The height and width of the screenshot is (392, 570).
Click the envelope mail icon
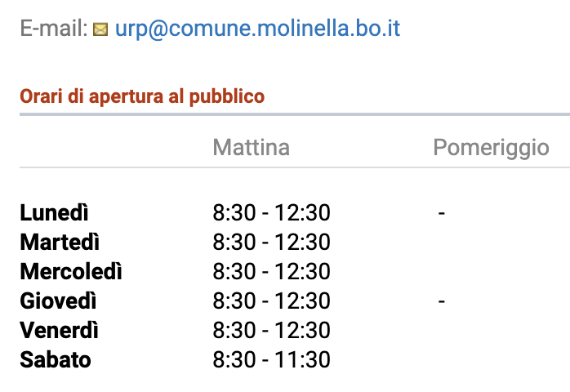[x=100, y=29]
